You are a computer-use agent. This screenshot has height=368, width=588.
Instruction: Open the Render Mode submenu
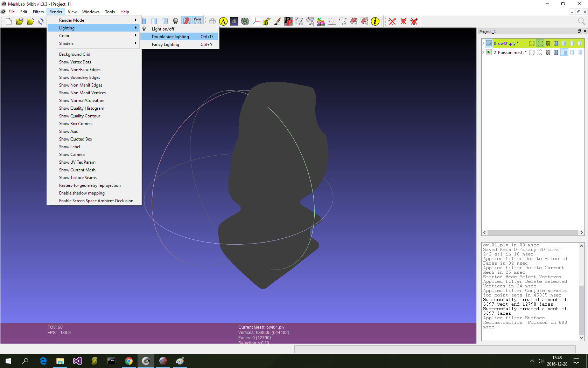pos(94,20)
